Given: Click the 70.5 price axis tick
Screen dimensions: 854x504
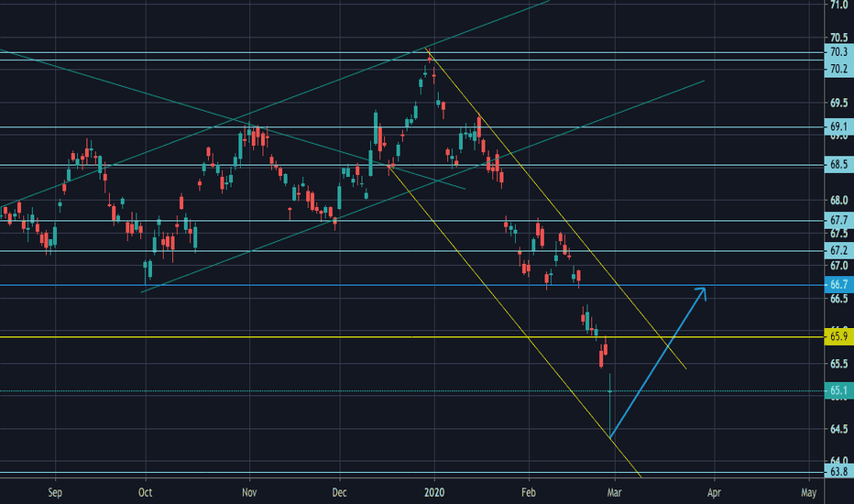Looking at the screenshot, I should 838,38.
